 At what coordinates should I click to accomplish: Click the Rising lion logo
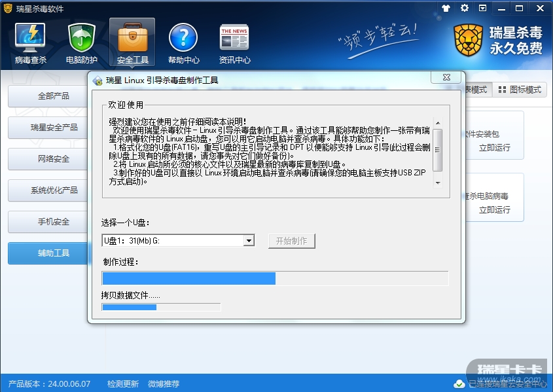(x=468, y=40)
